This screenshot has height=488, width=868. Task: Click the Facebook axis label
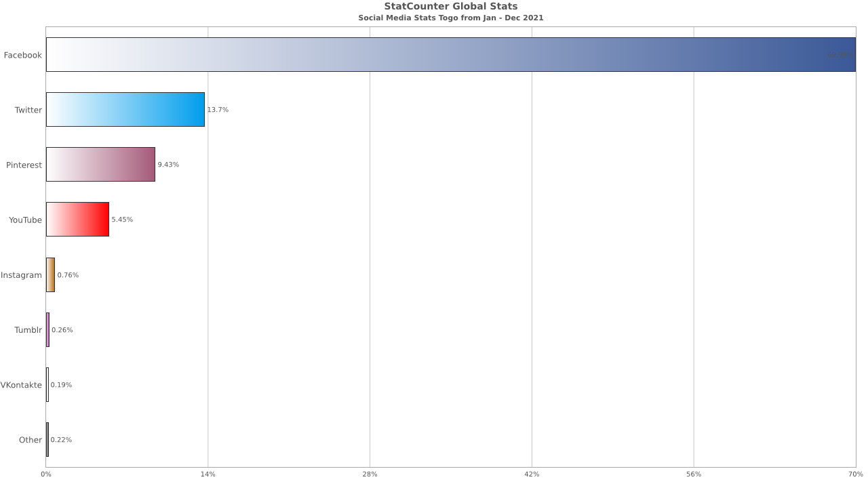(x=22, y=55)
